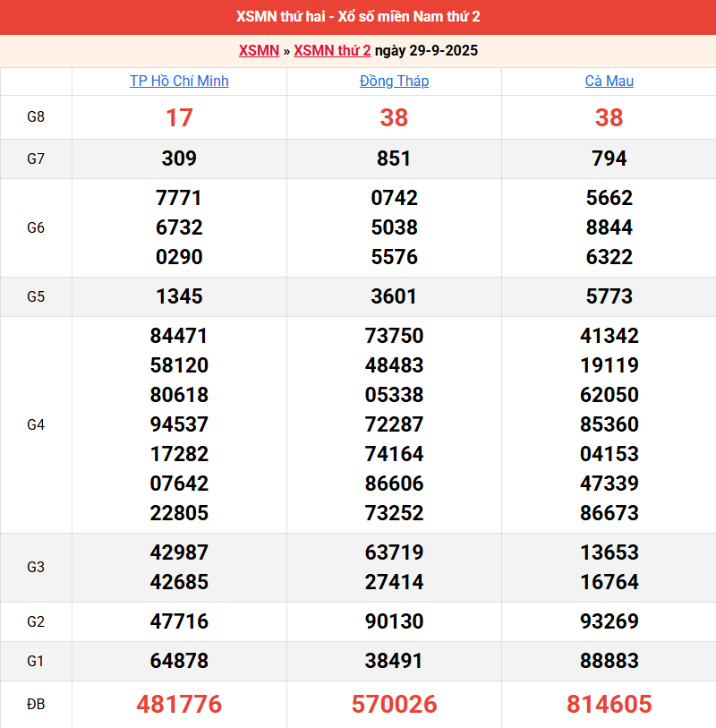Click G2 number 90130
Screen dimensions: 716x728
[x=394, y=621]
